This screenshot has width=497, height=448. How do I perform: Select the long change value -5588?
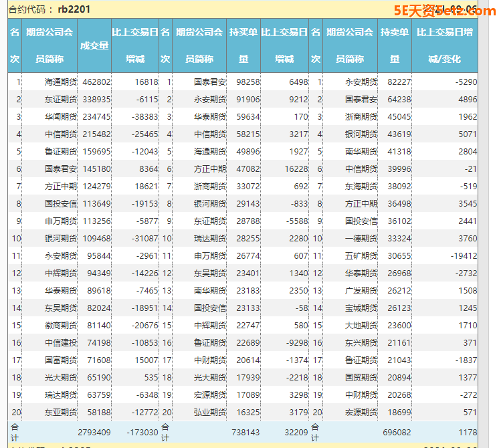click(297, 221)
